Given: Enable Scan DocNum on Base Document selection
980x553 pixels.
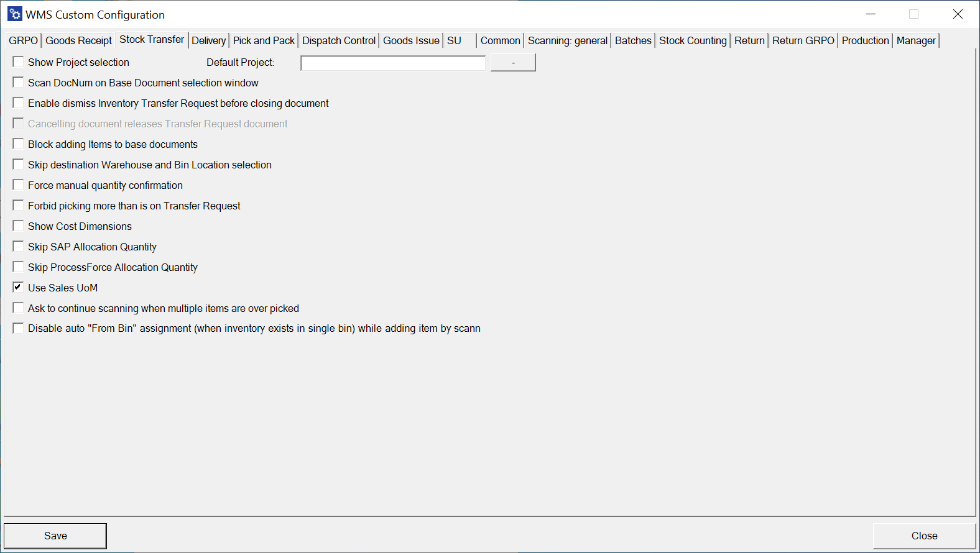Looking at the screenshot, I should point(19,83).
